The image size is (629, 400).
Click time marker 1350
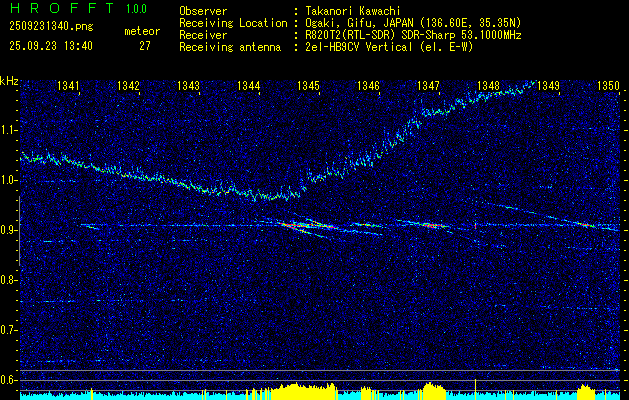609,86
